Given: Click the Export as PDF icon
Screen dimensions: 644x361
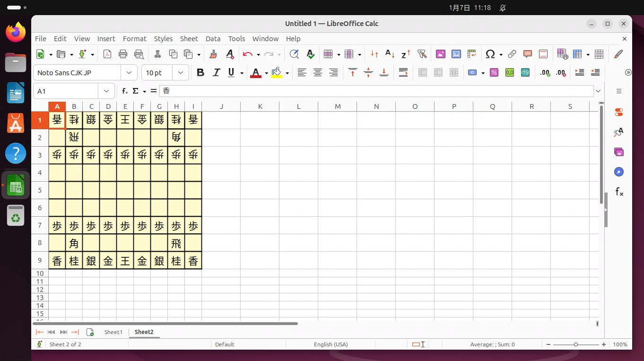Looking at the screenshot, I should tap(107, 54).
